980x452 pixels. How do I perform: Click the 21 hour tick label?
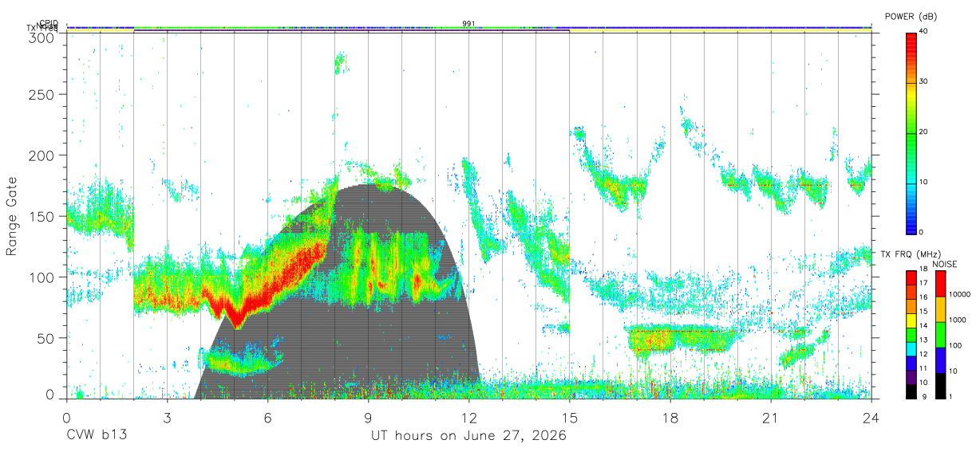point(770,418)
